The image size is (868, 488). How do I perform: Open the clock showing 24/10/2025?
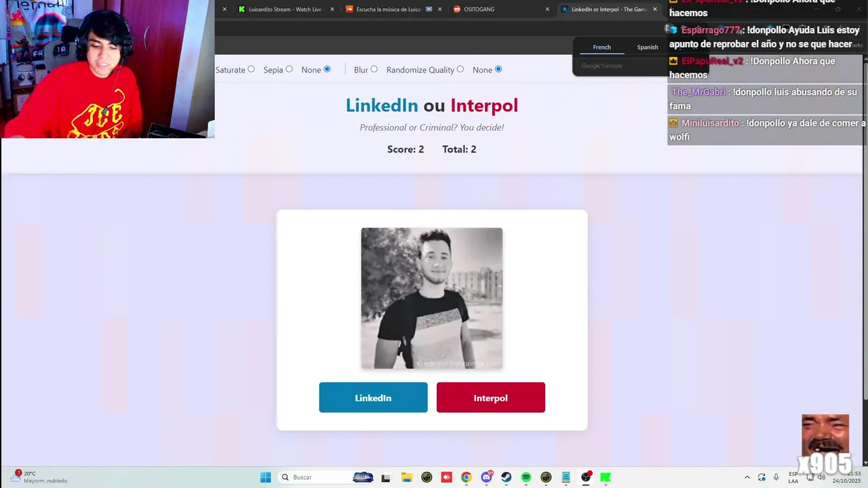pyautogui.click(x=846, y=477)
